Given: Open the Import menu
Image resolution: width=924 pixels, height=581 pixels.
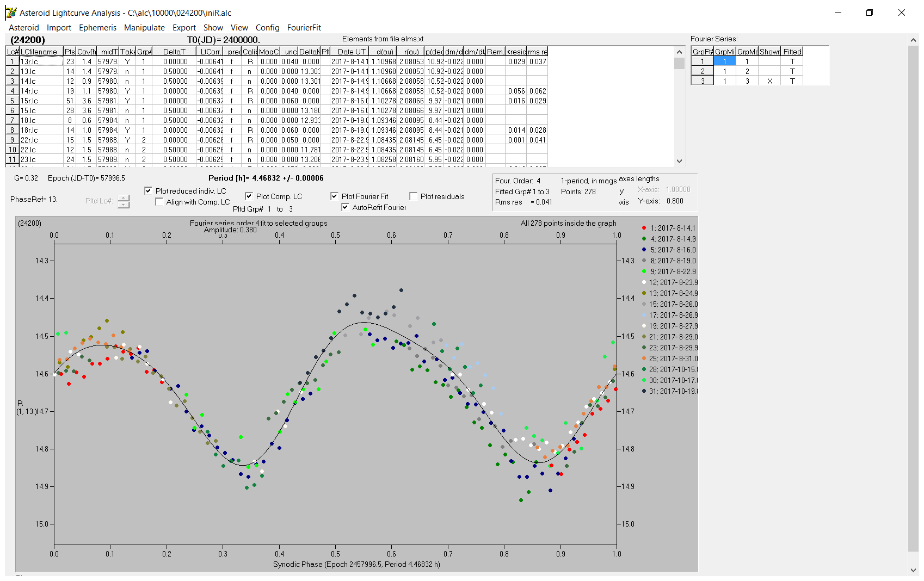Looking at the screenshot, I should tap(59, 28).
